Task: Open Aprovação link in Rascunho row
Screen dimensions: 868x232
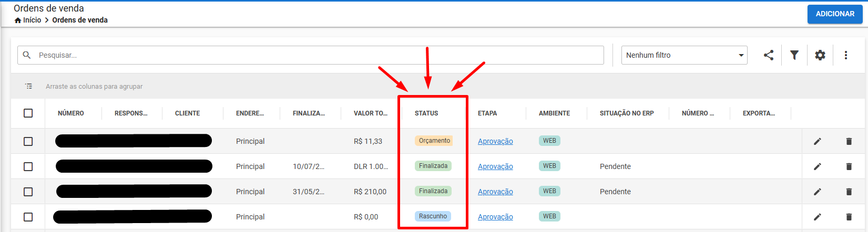Action: click(495, 217)
